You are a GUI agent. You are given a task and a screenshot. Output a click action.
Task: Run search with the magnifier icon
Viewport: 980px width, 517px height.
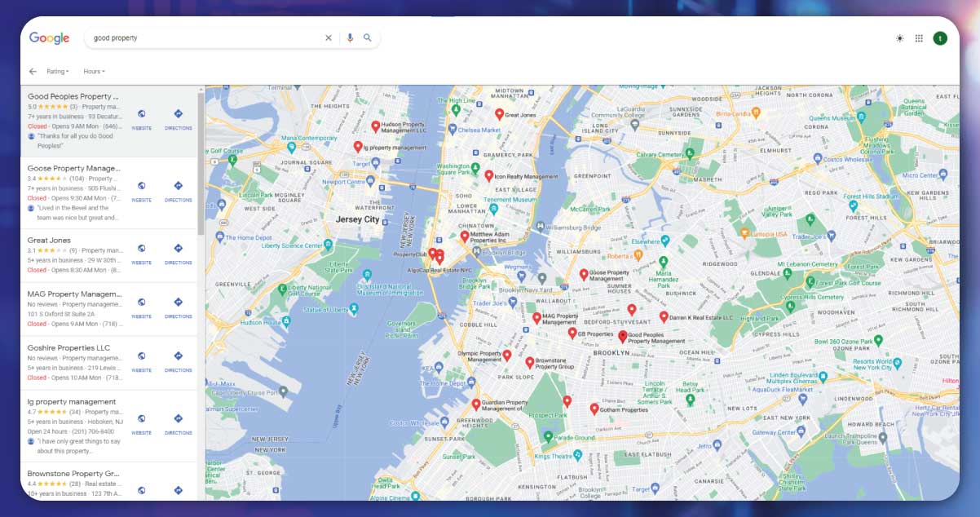tap(368, 38)
